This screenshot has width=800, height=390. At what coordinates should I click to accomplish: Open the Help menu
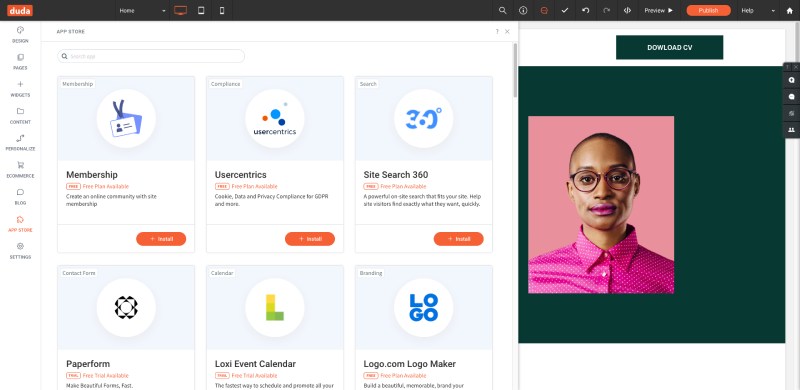tap(758, 10)
